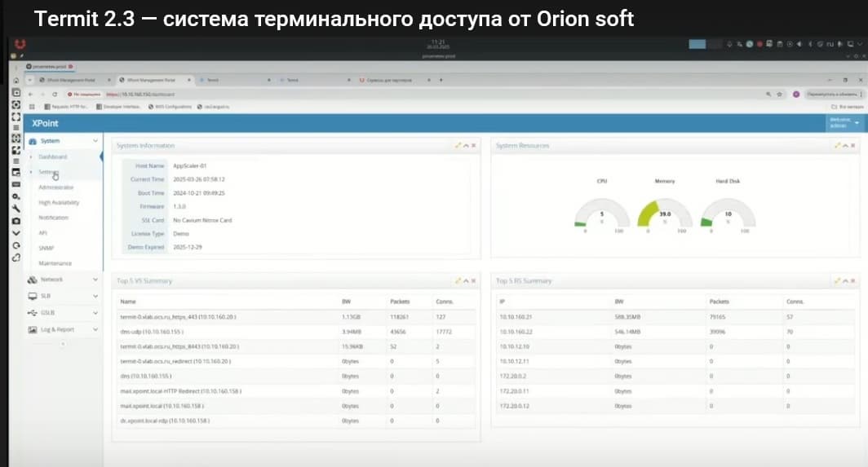Open Settings in the System menu

48,172
